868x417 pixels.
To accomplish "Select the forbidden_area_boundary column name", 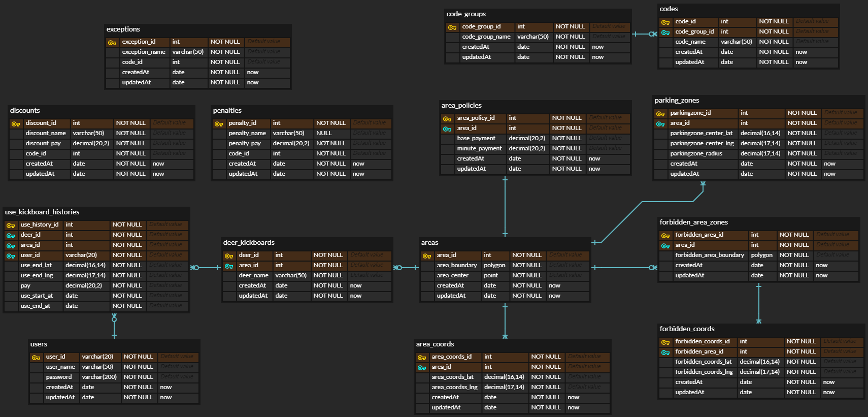I will tap(710, 255).
